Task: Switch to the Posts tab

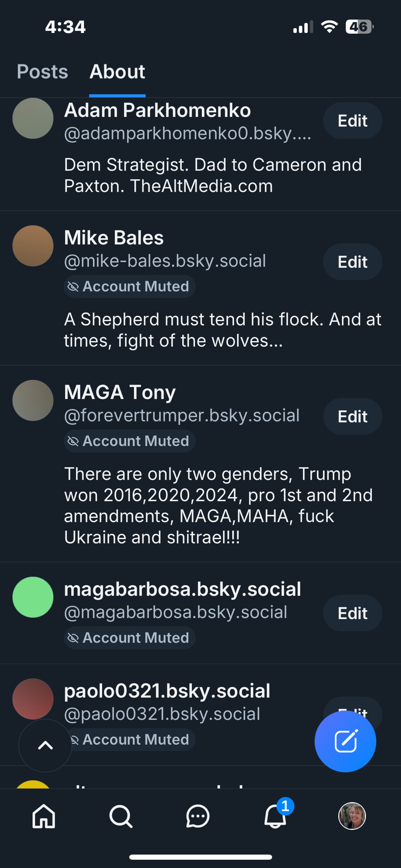Action: (x=43, y=72)
